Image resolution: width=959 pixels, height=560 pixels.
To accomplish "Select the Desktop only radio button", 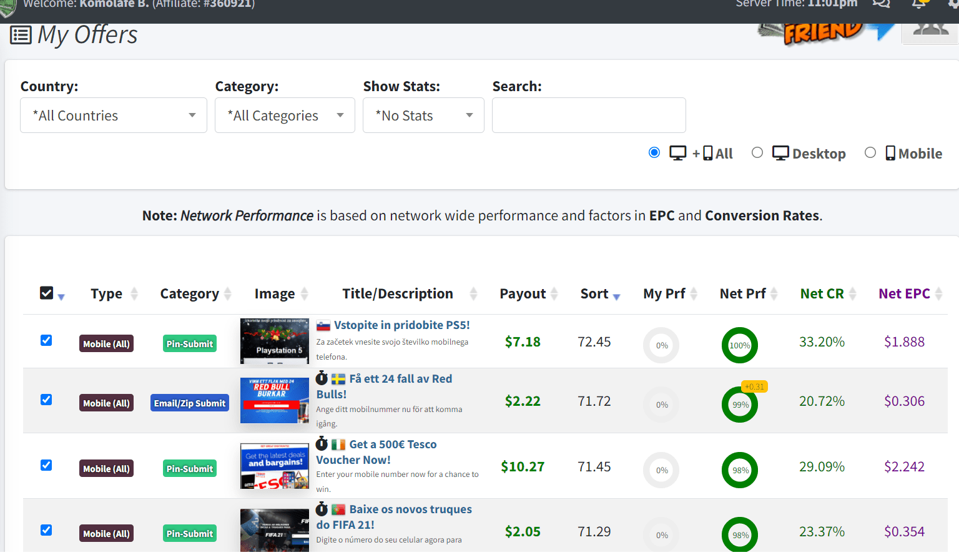I will 757,153.
